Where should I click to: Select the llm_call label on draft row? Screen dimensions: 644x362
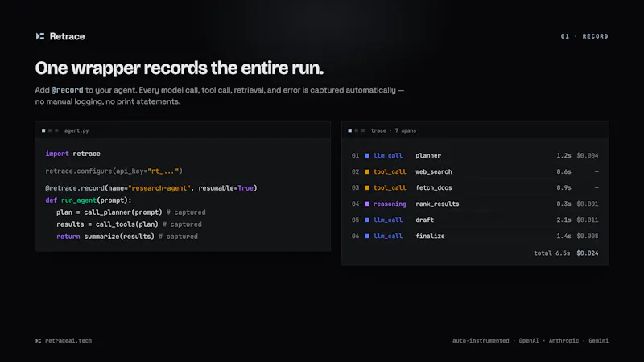(x=388, y=220)
